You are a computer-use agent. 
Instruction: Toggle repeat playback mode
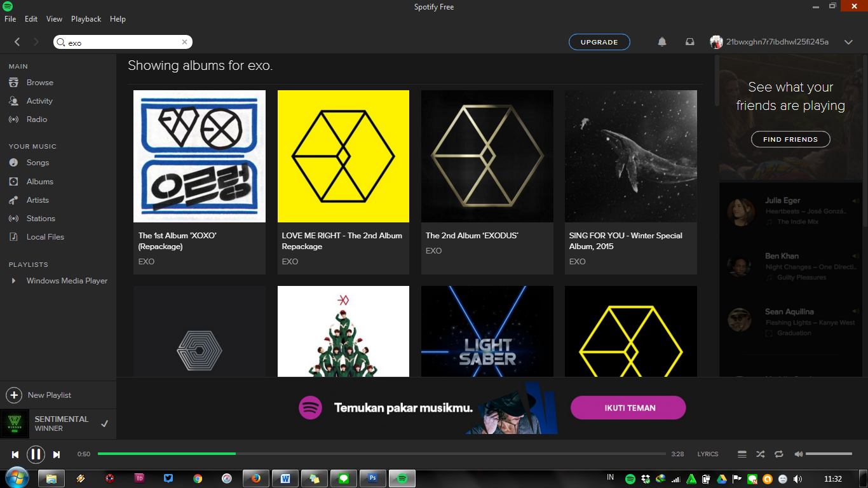point(778,454)
